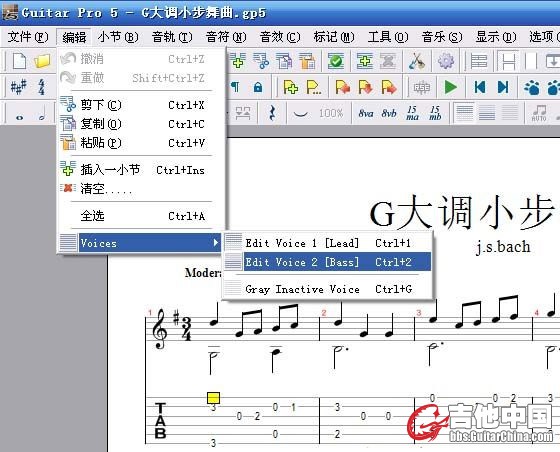
Task: Click the green checkmark bar checker icon
Action: coord(336,61)
